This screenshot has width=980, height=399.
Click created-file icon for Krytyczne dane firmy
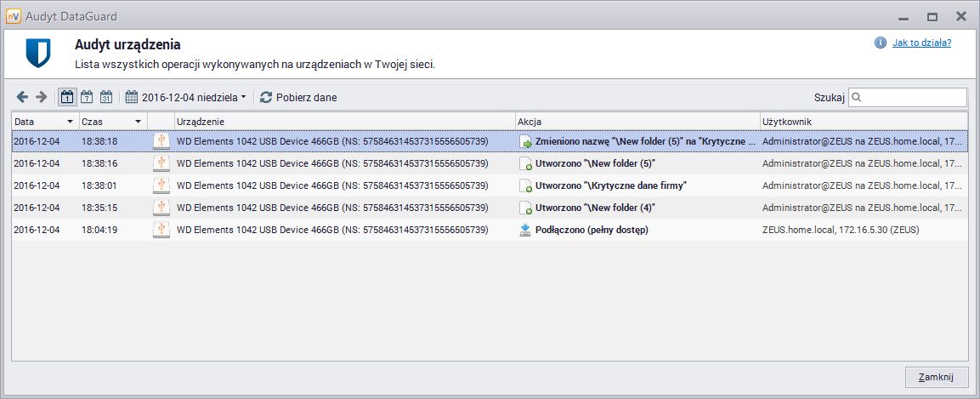coord(525,185)
